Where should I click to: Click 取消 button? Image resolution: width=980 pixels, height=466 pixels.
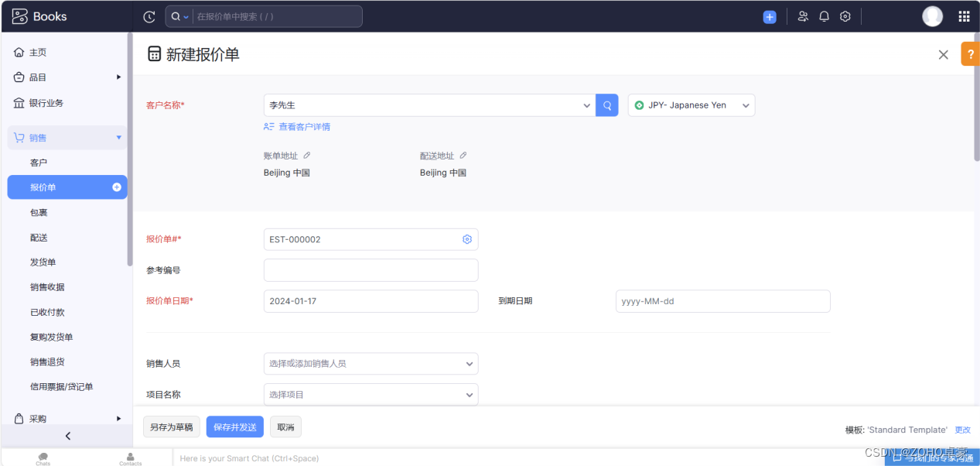pyautogui.click(x=285, y=427)
